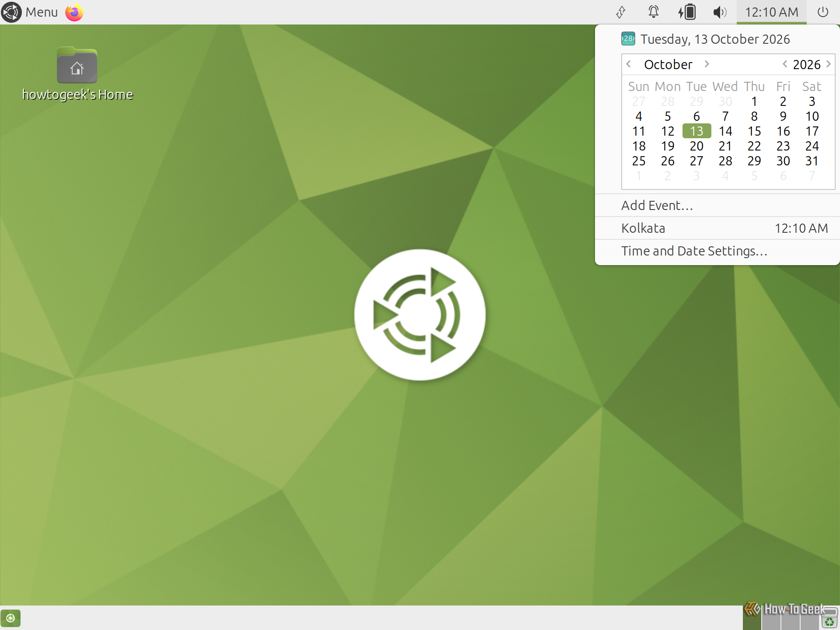Launch Firefox from the top panel
The width and height of the screenshot is (840, 630).
[74, 12]
